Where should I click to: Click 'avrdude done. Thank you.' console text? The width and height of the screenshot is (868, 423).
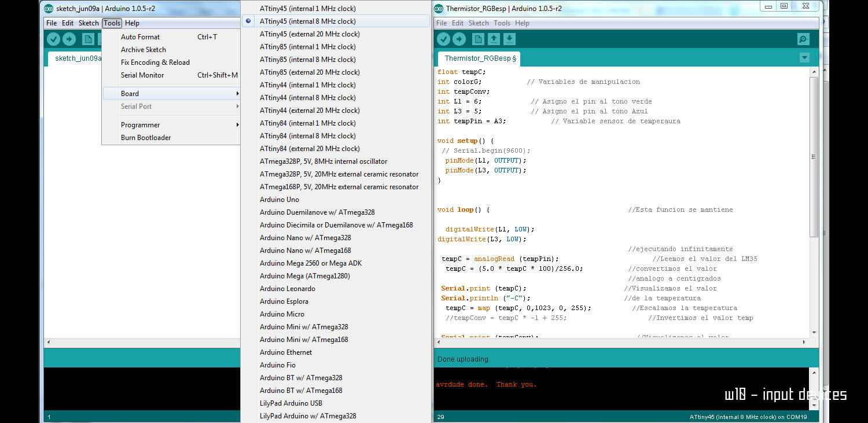point(486,384)
